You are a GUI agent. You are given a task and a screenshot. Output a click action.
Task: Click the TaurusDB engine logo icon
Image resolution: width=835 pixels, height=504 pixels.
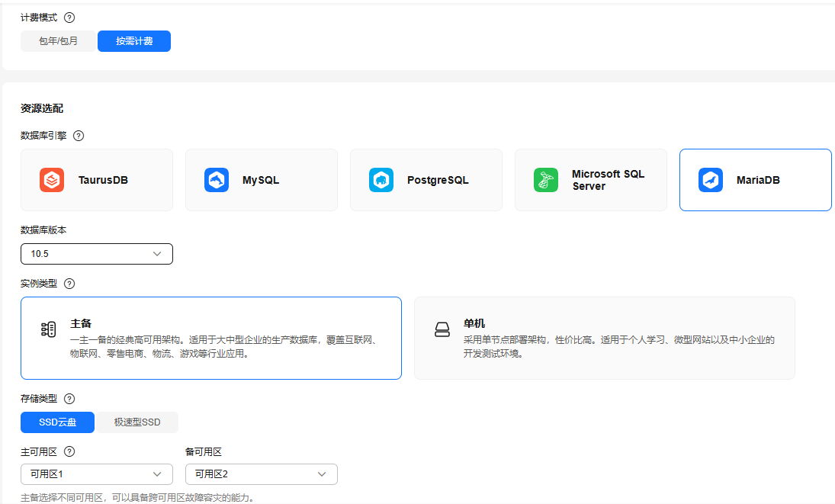point(52,180)
